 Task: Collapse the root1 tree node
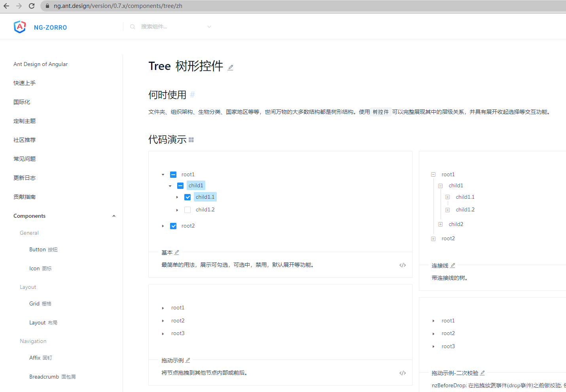click(x=163, y=174)
